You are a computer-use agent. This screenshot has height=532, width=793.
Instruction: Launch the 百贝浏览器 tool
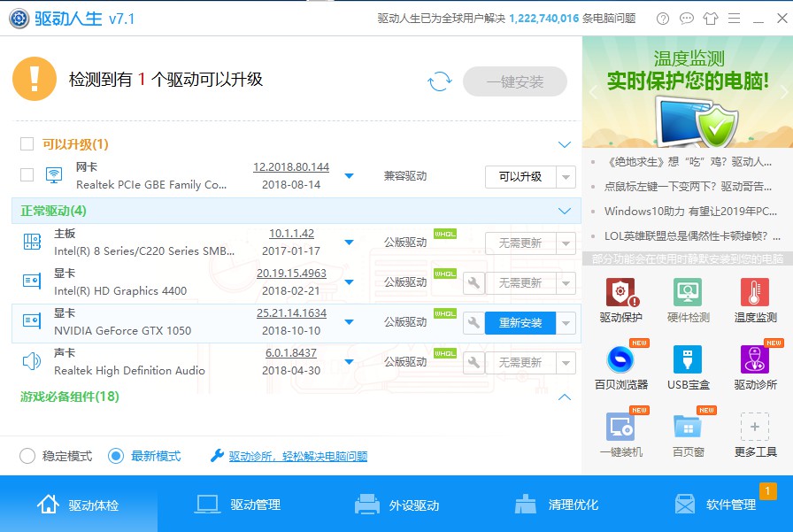pos(621,367)
